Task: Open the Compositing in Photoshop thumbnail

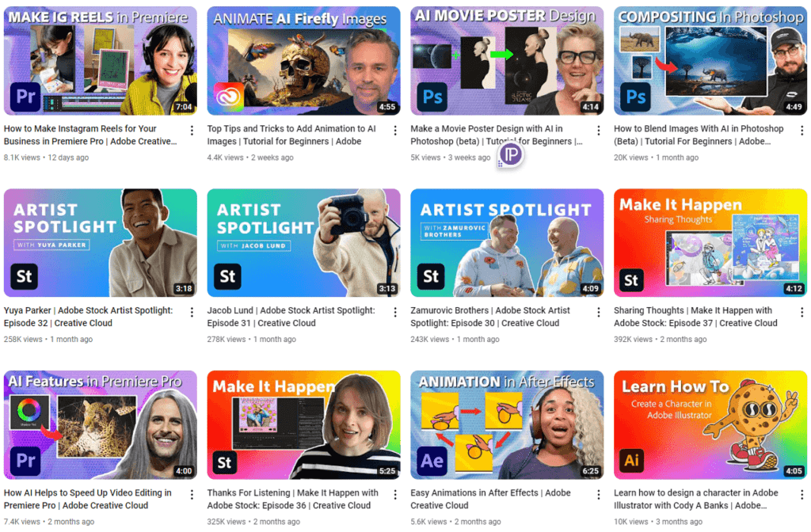Action: 710,60
